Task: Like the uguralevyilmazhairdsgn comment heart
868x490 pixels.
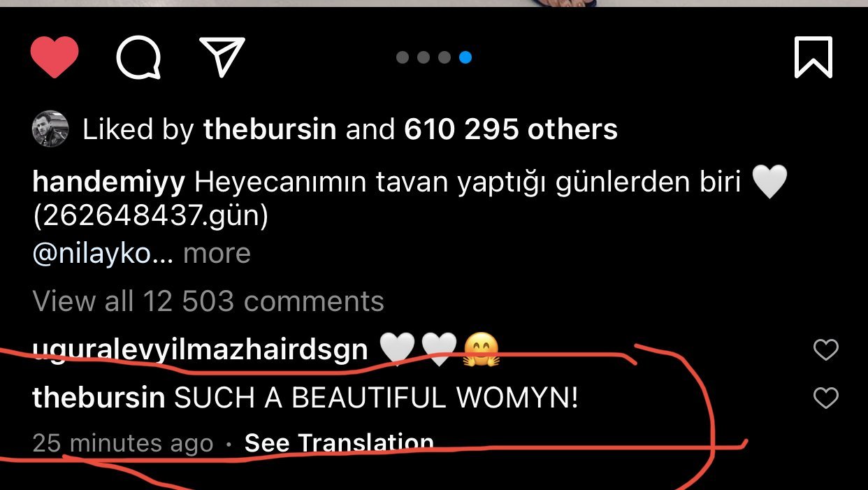Action: click(826, 350)
